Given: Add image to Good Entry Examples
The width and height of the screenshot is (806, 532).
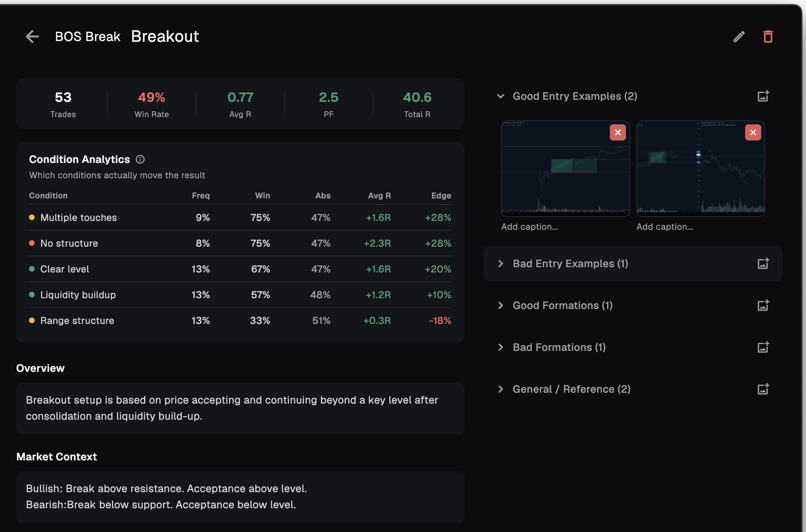Looking at the screenshot, I should click(763, 96).
